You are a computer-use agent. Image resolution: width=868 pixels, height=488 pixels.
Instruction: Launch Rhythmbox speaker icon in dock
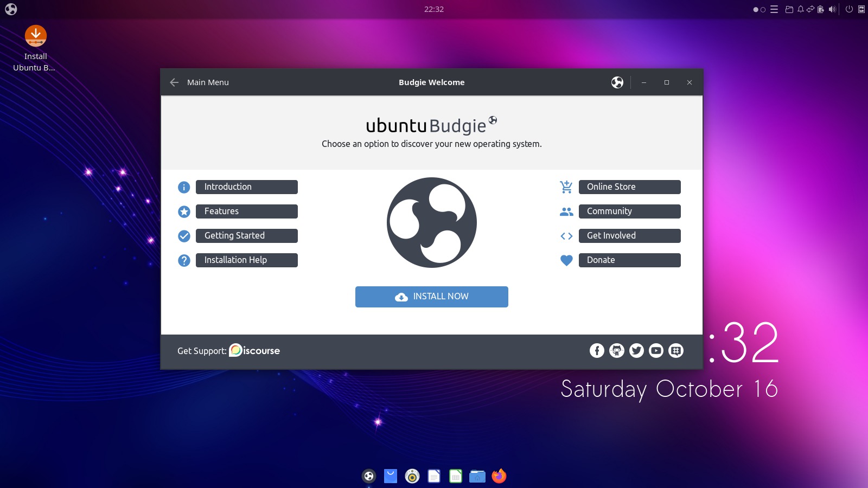click(412, 476)
